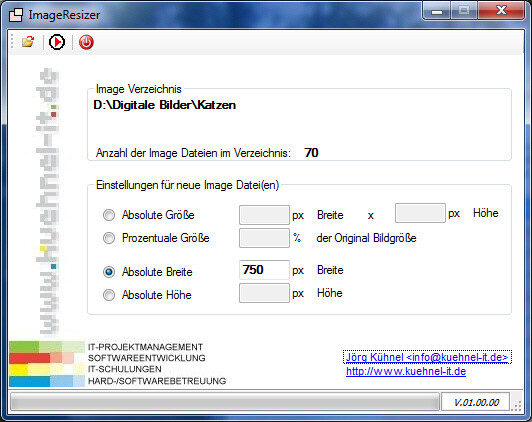This screenshot has width=532, height=422.
Task: Close the ImageResizer window
Action: click(501, 10)
